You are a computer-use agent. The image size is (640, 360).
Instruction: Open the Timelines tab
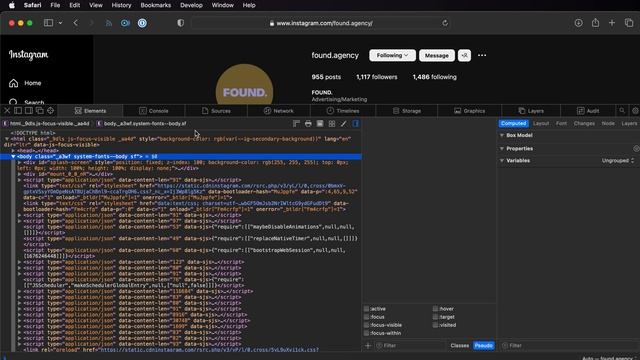343,111
